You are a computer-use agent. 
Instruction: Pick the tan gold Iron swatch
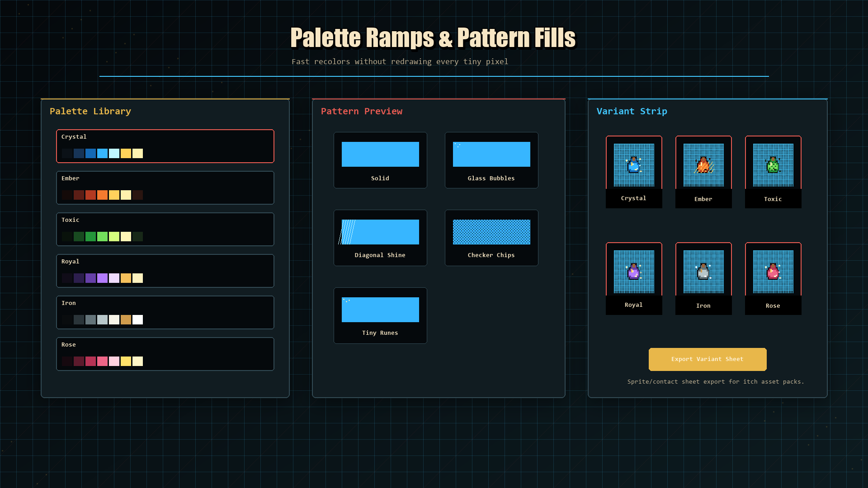tap(126, 320)
